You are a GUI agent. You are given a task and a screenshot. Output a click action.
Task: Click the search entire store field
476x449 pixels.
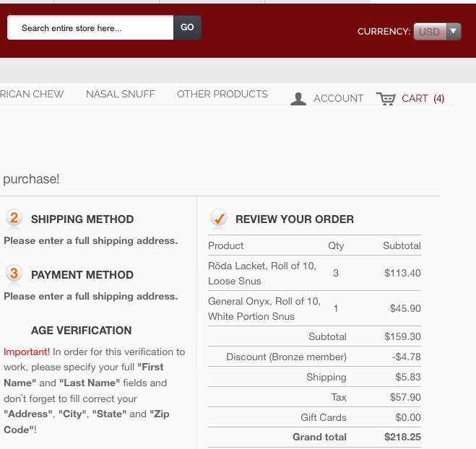click(90, 28)
